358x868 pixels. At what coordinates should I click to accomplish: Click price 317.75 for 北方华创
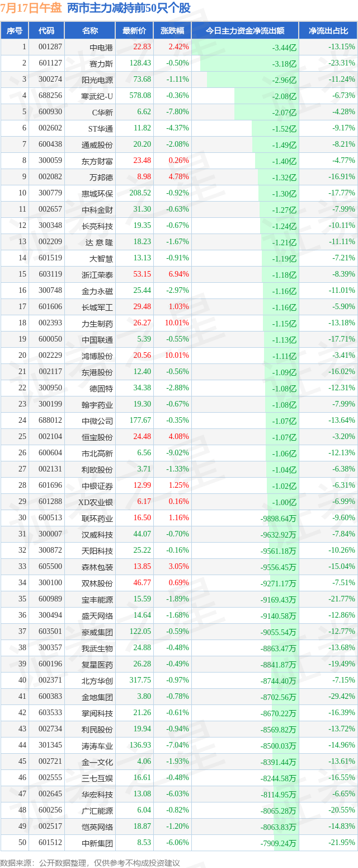[x=140, y=680]
